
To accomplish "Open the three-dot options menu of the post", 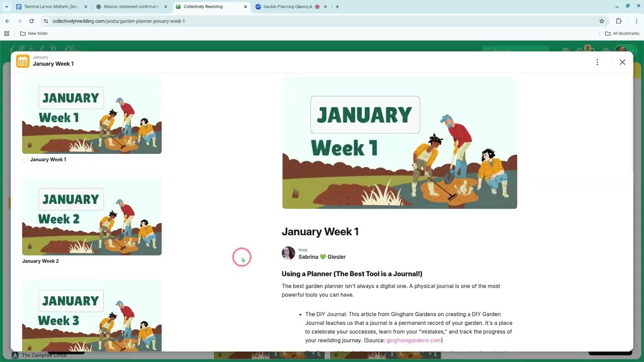I will click(597, 62).
